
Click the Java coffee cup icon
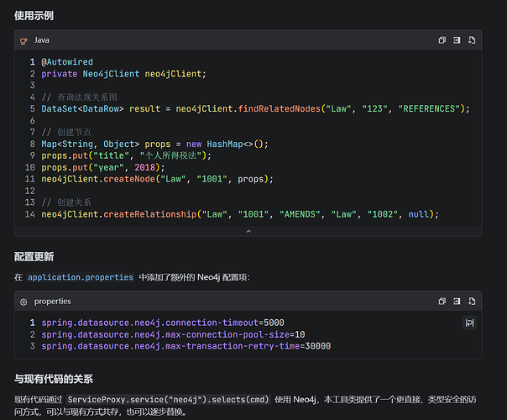point(24,41)
